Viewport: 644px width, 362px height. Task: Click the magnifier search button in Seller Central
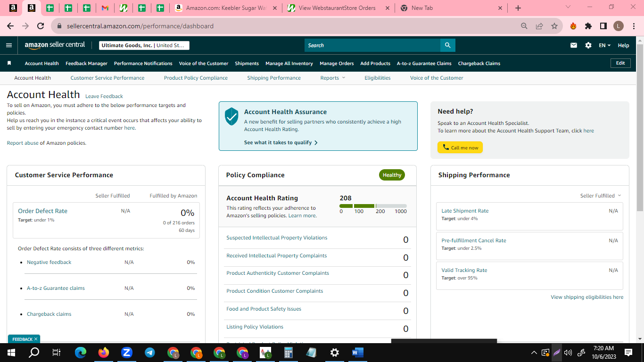point(447,45)
